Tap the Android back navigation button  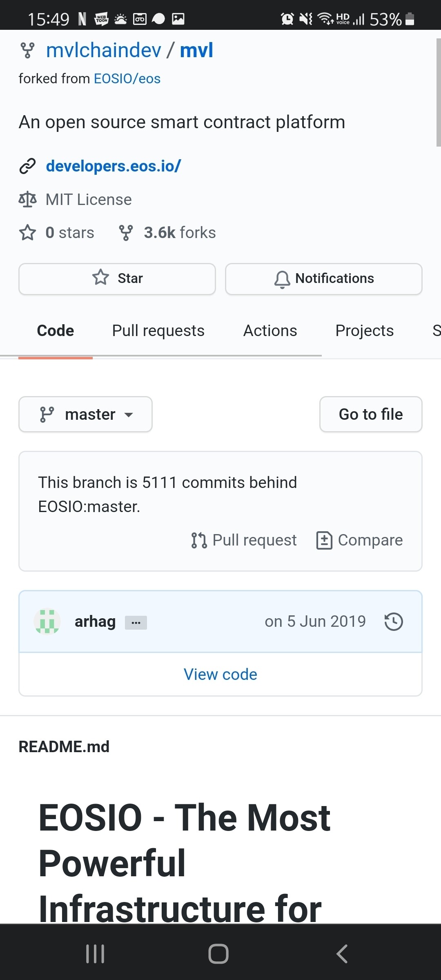coord(342,954)
